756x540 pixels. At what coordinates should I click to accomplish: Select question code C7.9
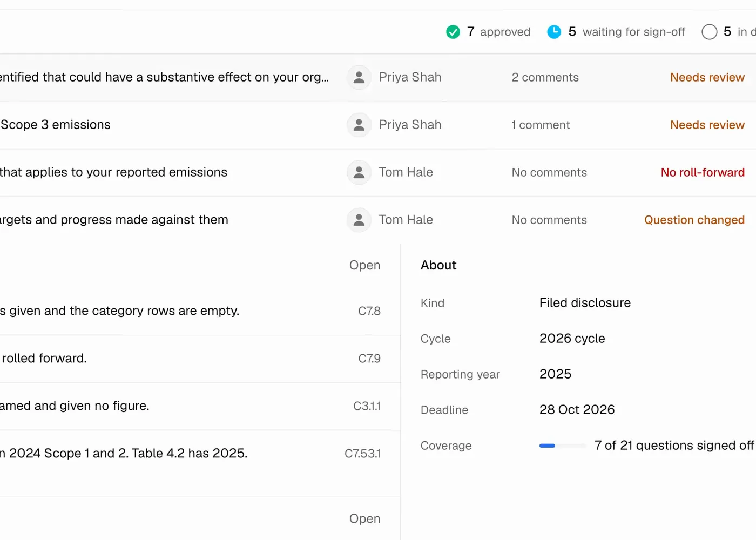click(369, 359)
